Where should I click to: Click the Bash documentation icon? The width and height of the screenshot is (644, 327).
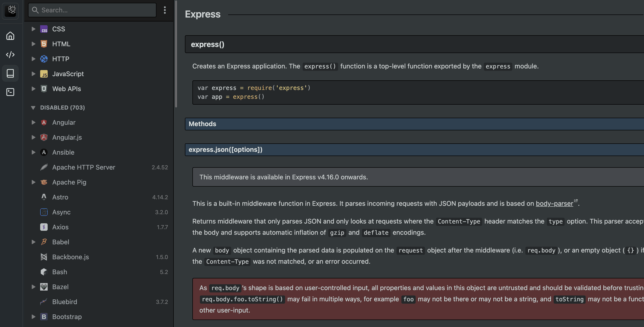coord(44,272)
